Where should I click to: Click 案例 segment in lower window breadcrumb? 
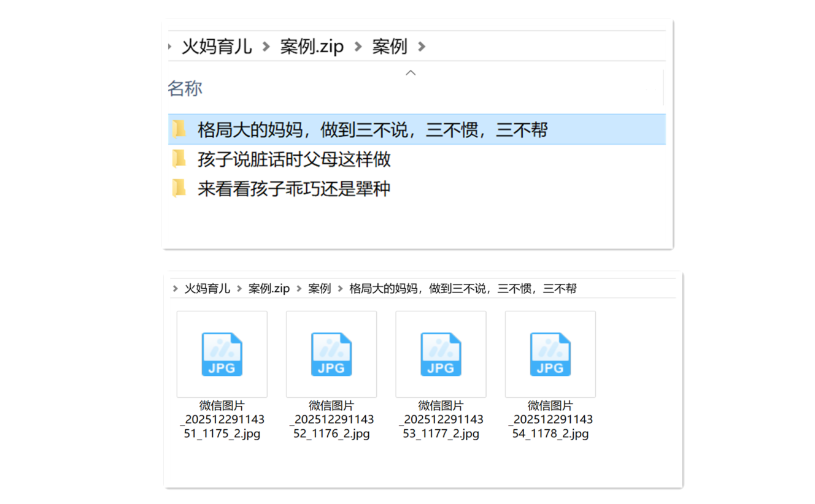coord(319,288)
